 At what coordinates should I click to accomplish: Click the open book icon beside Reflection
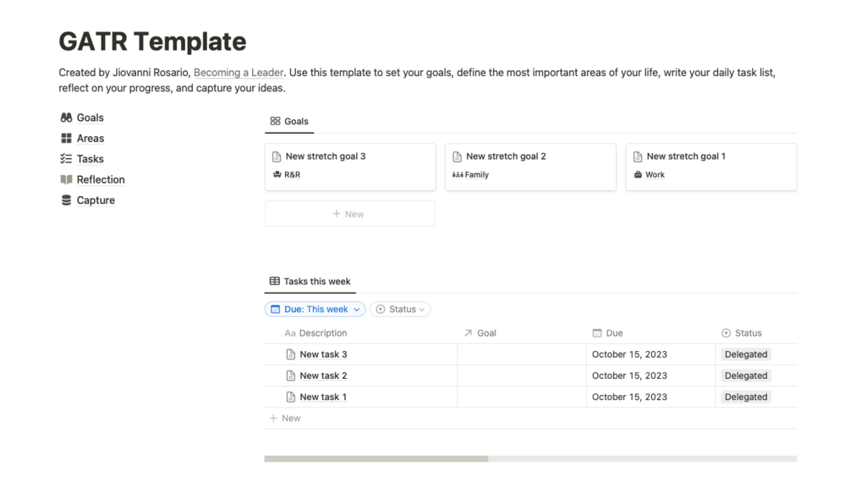click(66, 179)
